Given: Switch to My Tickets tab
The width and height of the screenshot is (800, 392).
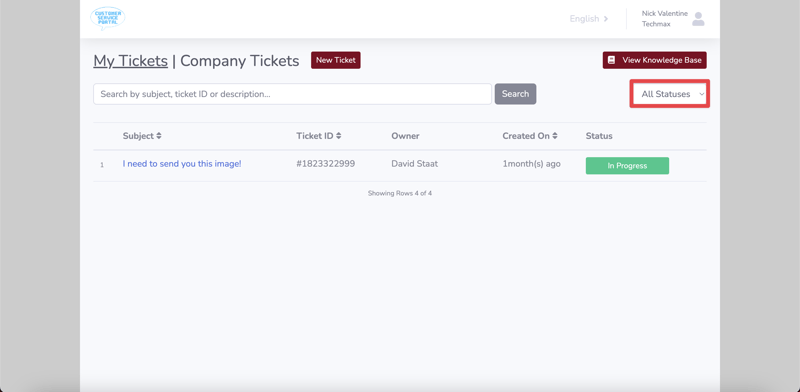Looking at the screenshot, I should (131, 61).
